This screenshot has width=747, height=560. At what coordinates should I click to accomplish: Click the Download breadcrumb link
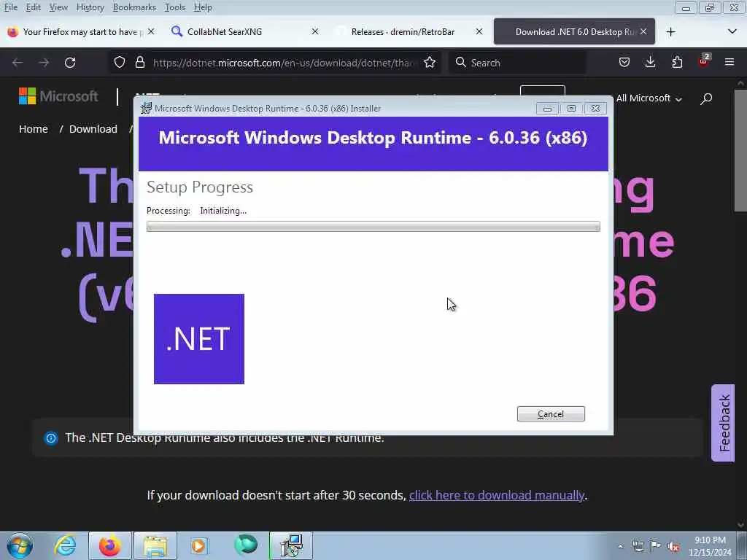coord(93,129)
